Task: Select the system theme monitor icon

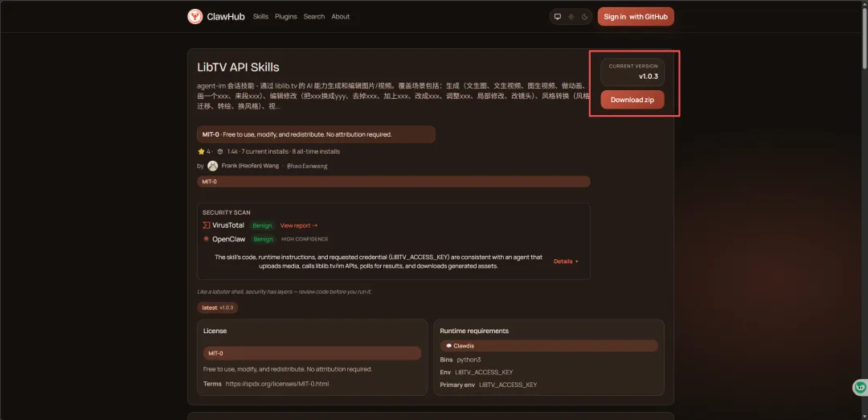Action: click(558, 17)
